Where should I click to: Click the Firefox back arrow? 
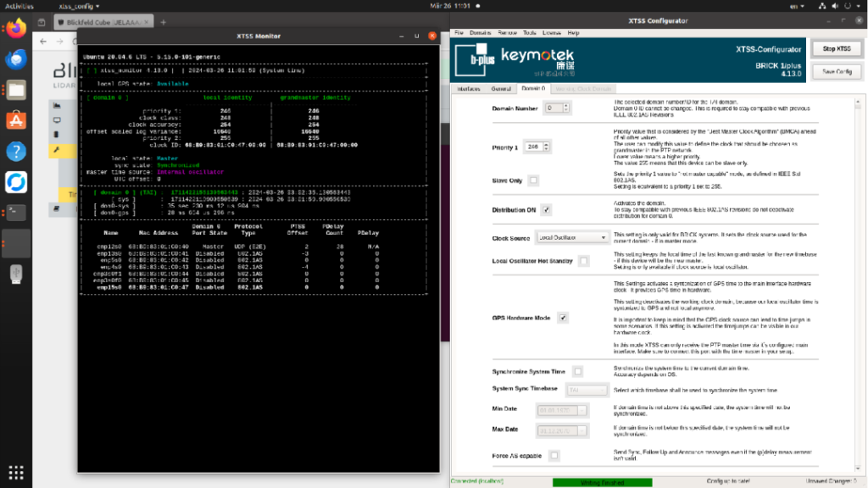[43, 42]
